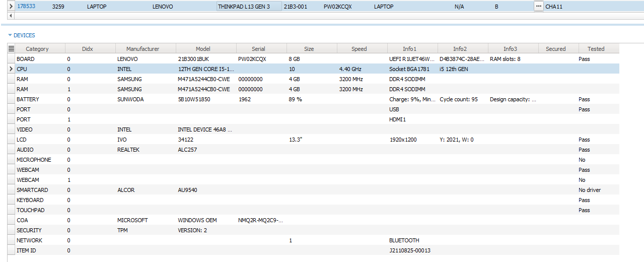Click the NMQ2R-MQ2C9 serial cell
Screen dimensions: 644x262
[262, 220]
